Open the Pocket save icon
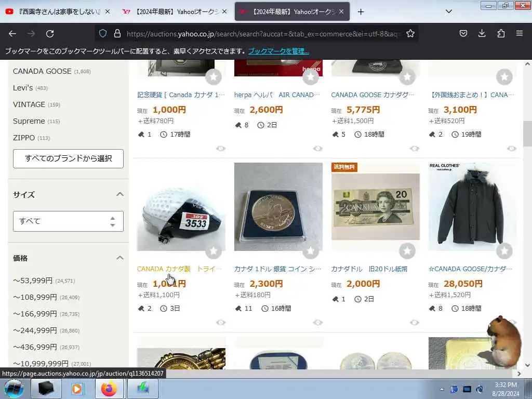 click(x=463, y=33)
